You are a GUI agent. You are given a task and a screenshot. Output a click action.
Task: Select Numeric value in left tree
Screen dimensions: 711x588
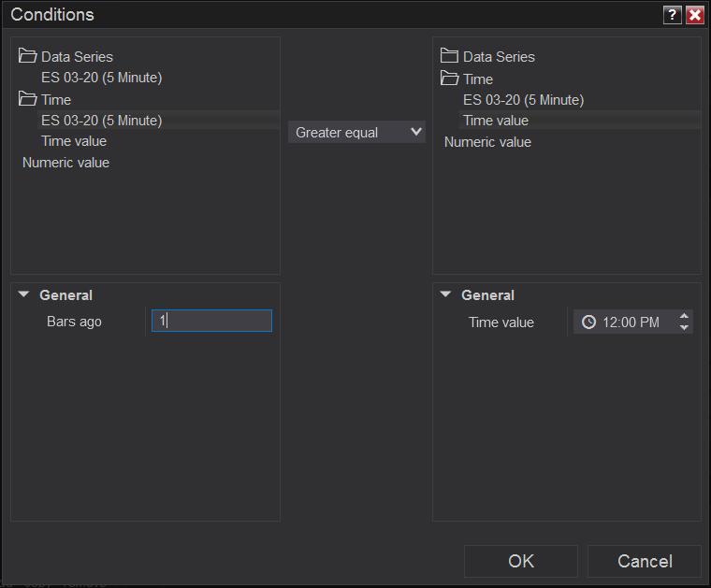pyautogui.click(x=65, y=163)
